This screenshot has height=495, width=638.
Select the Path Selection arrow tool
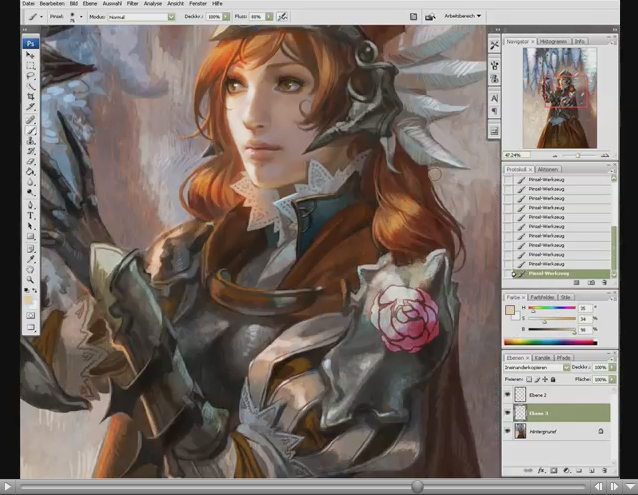click(30, 226)
